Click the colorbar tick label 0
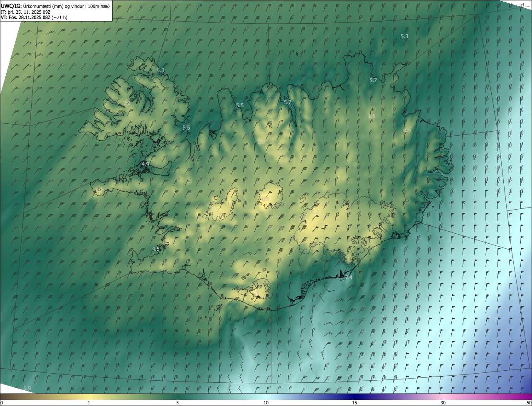The width and height of the screenshot is (532, 406). [x=2, y=403]
